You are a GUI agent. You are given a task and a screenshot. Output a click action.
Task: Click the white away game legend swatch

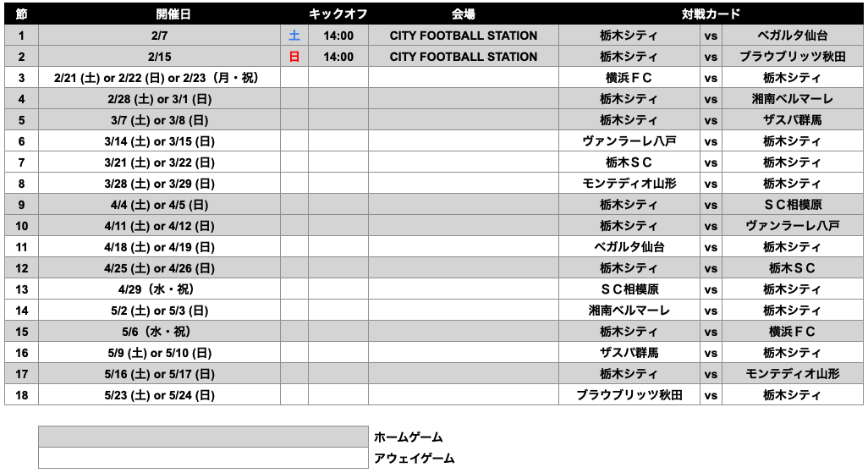203,458
